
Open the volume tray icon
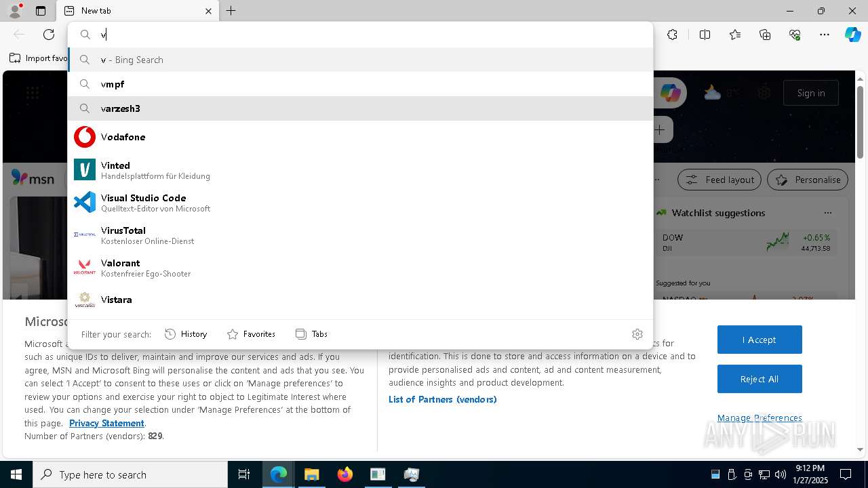click(780, 474)
